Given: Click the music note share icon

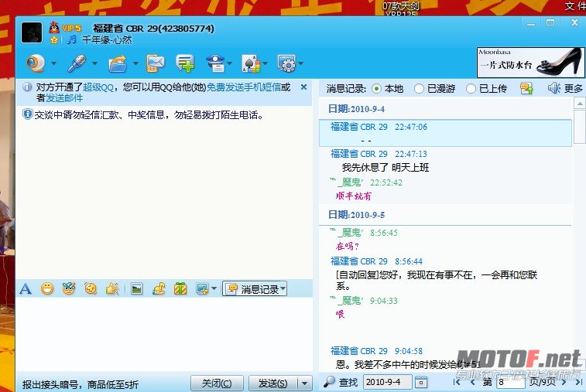Looking at the screenshot, I should pyautogui.click(x=159, y=288).
